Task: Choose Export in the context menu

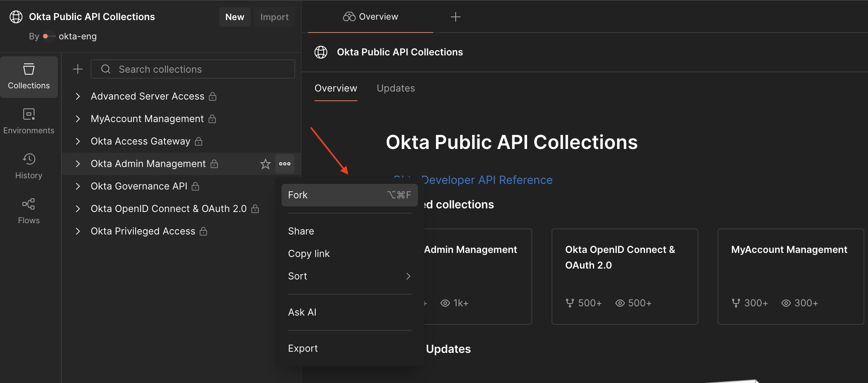Action: click(x=303, y=348)
